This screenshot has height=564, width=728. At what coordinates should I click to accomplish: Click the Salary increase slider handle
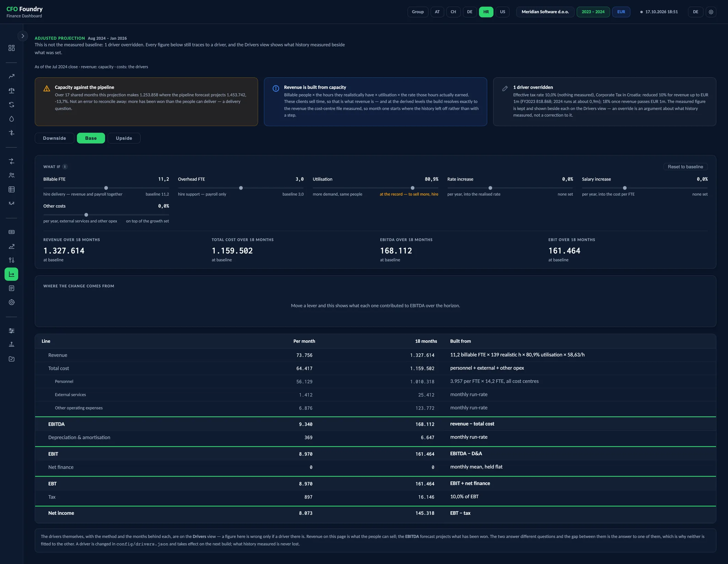(625, 188)
